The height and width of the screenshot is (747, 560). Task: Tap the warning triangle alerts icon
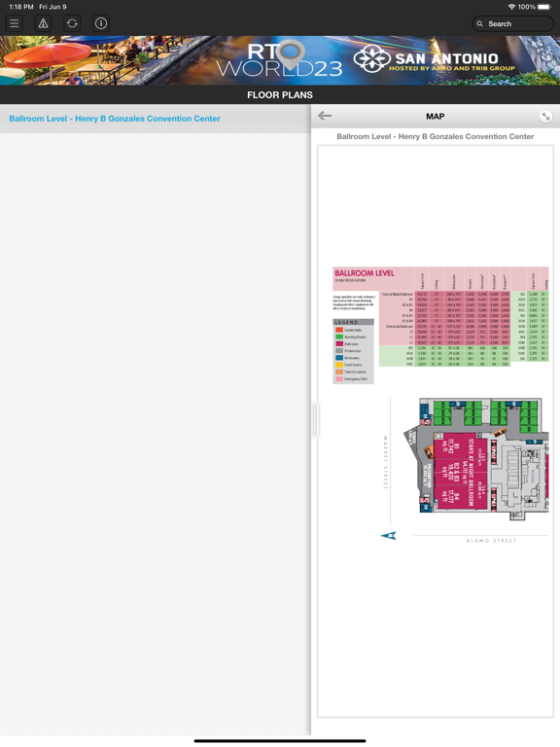(44, 23)
